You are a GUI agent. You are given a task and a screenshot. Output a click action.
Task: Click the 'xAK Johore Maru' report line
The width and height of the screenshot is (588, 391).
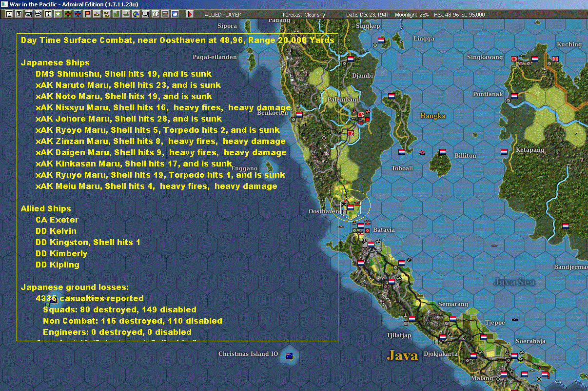pyautogui.click(x=128, y=119)
